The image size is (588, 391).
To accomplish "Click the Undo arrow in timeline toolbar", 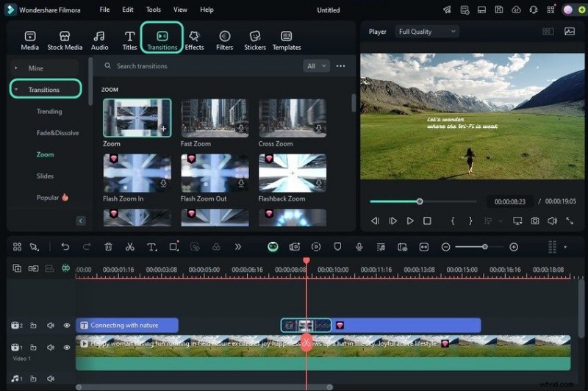I will [65, 247].
